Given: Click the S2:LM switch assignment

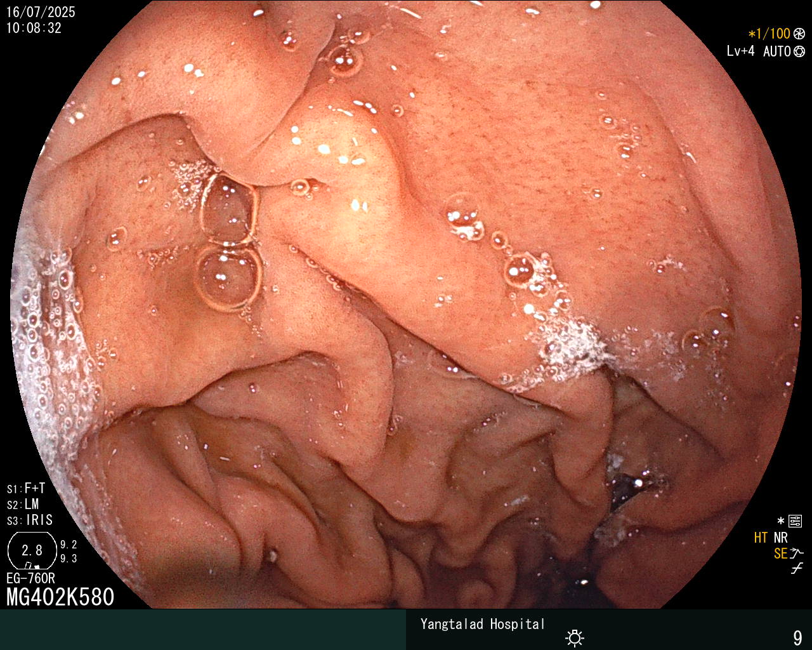Looking at the screenshot, I should tap(23, 504).
